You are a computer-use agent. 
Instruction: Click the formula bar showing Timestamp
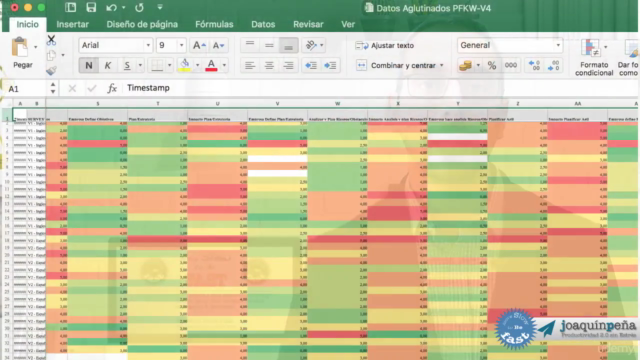(380, 88)
